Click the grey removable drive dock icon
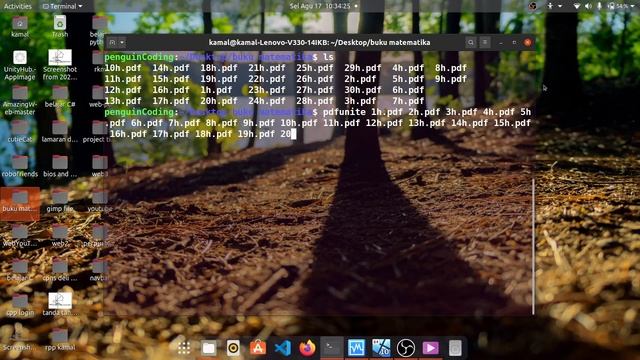This screenshot has height=360, width=640. click(x=455, y=348)
